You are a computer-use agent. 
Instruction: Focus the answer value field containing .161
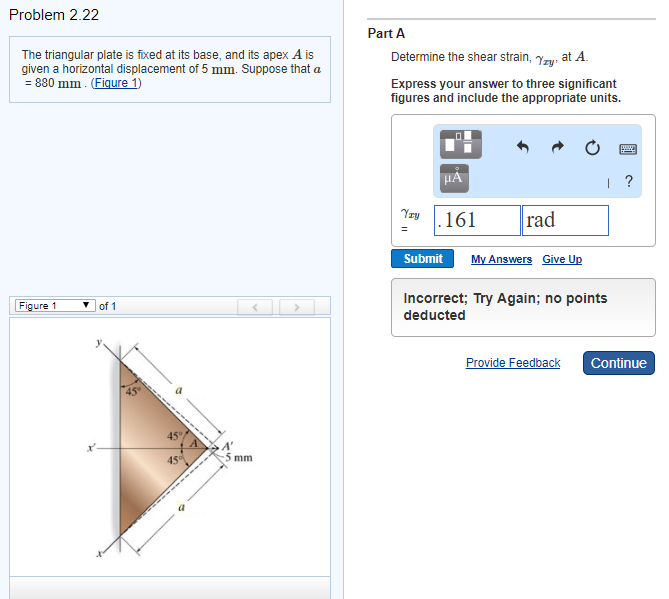[x=477, y=220]
